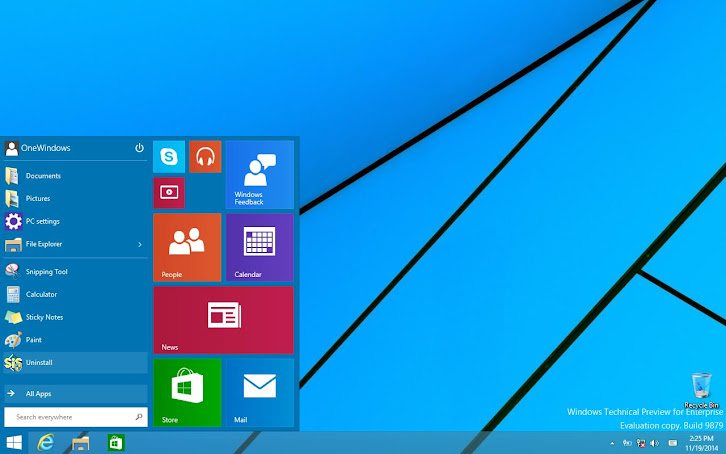Screen dimensions: 726x454
Task: Open Sticky Notes
Action: (75, 317)
